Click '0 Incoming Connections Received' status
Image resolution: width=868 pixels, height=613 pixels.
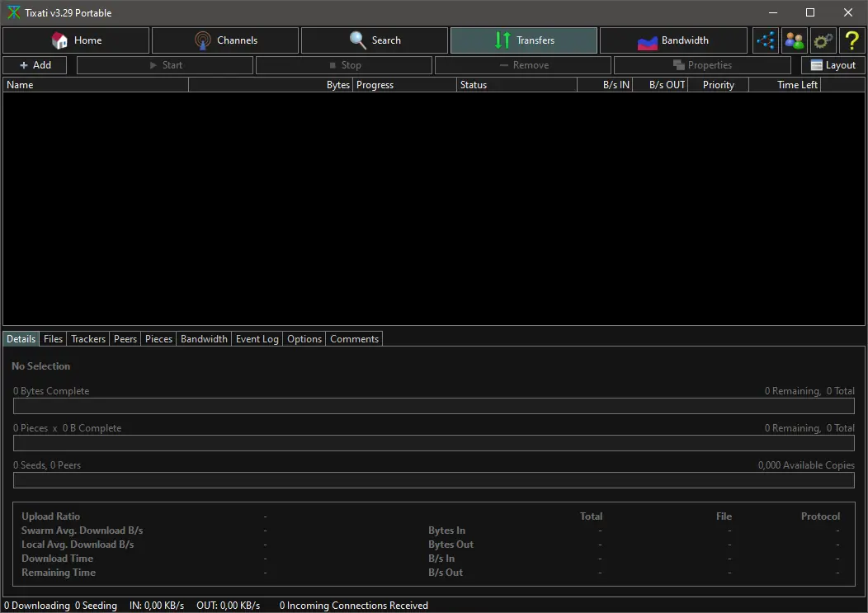point(353,606)
